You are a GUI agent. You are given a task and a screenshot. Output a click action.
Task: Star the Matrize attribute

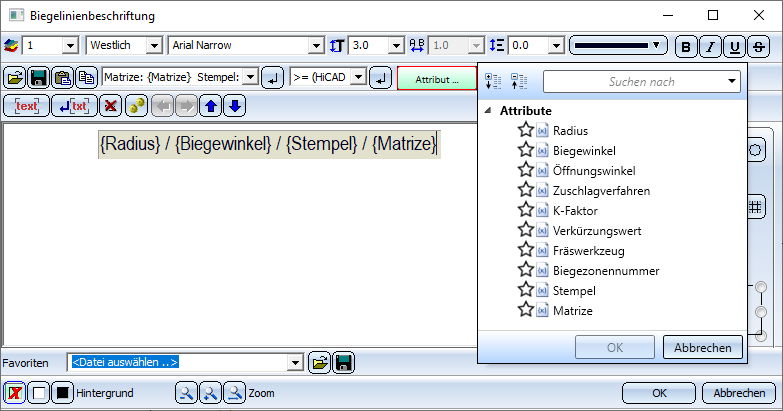coord(525,310)
